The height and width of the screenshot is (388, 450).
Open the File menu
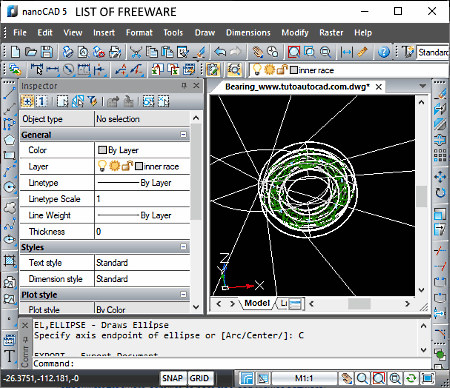click(x=20, y=33)
